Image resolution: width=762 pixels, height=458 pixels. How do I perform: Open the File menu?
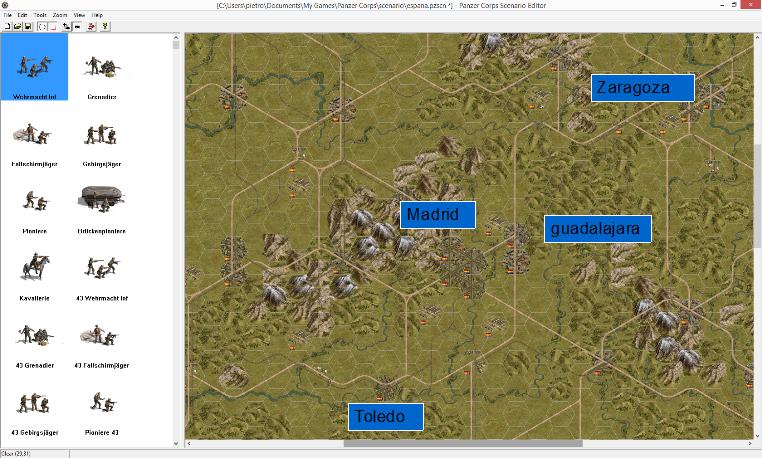tap(7, 15)
